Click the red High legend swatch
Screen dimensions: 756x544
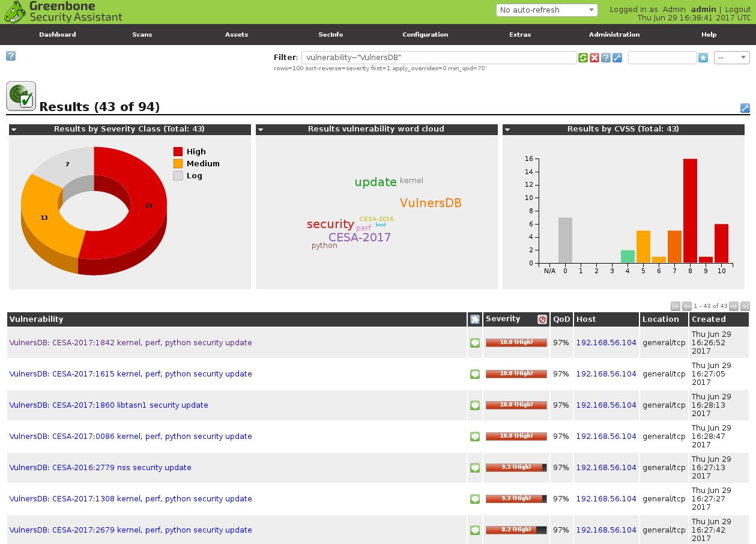coord(178,152)
